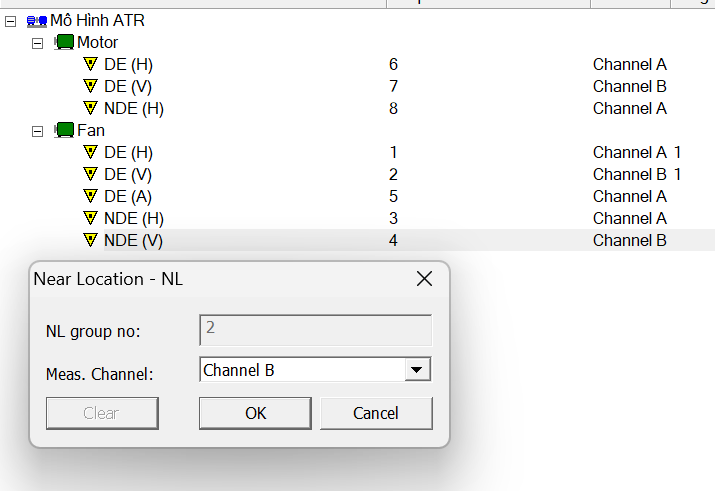This screenshot has width=715, height=491.
Task: Click the Near Location - NL title text
Action: click(x=108, y=279)
